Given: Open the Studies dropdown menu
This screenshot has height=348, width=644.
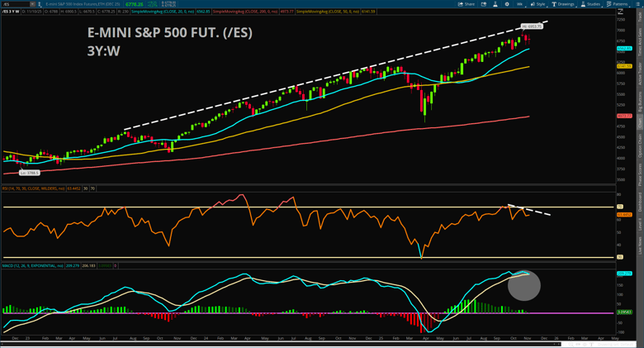Looking at the screenshot, I should click(x=590, y=4).
